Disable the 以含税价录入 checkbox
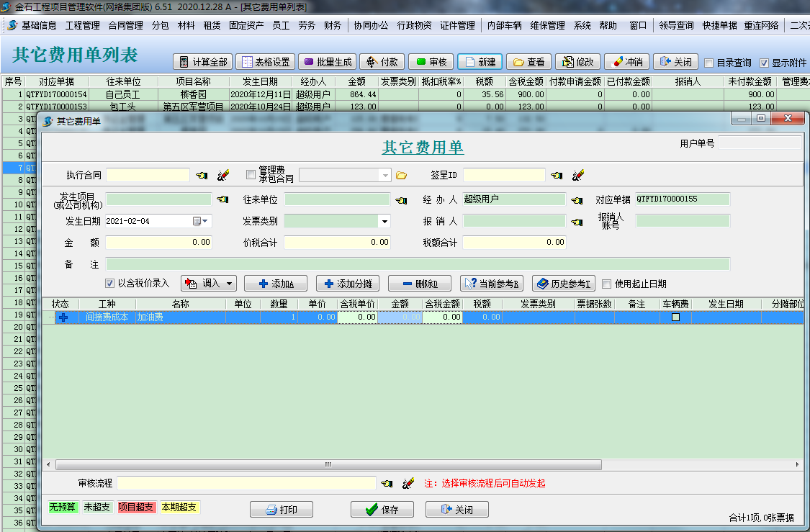 click(x=109, y=282)
